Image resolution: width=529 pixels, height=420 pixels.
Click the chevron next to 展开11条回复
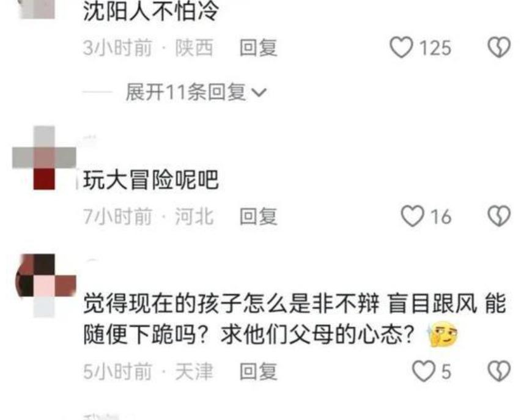[259, 92]
